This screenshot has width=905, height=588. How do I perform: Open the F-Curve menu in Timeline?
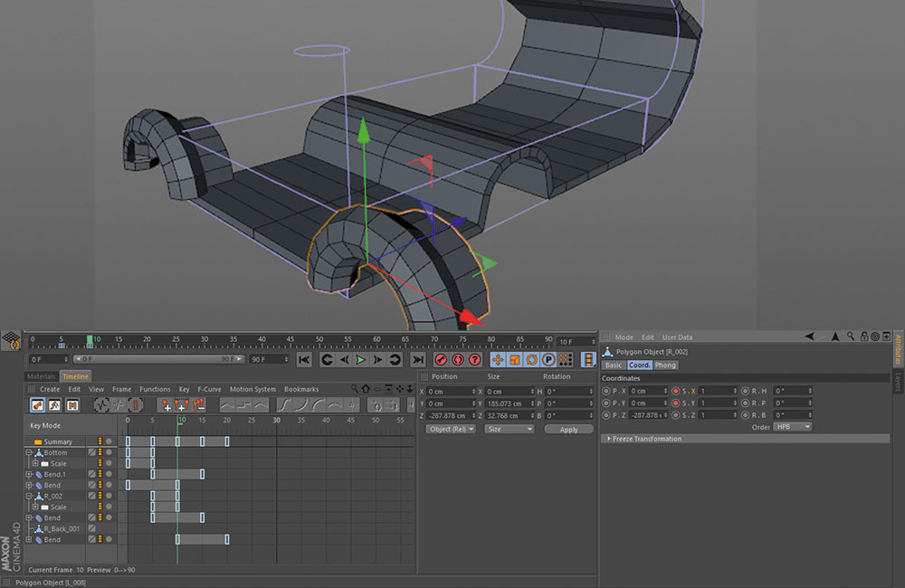tap(209, 389)
